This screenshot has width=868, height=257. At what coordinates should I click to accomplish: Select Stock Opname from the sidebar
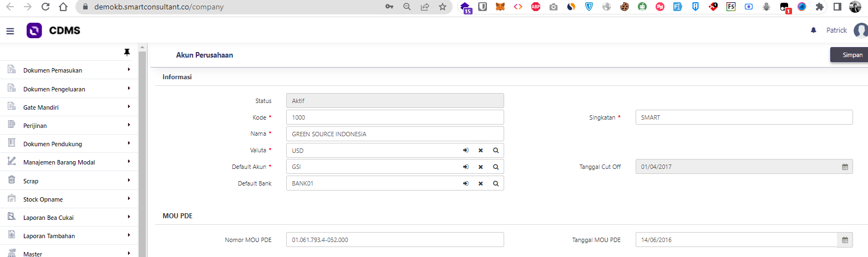point(42,199)
